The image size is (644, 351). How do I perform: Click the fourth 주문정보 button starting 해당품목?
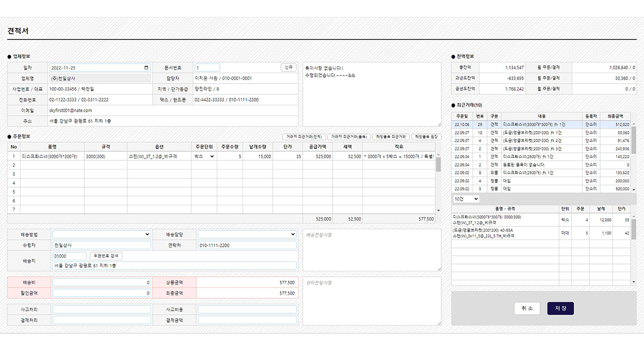click(x=426, y=137)
